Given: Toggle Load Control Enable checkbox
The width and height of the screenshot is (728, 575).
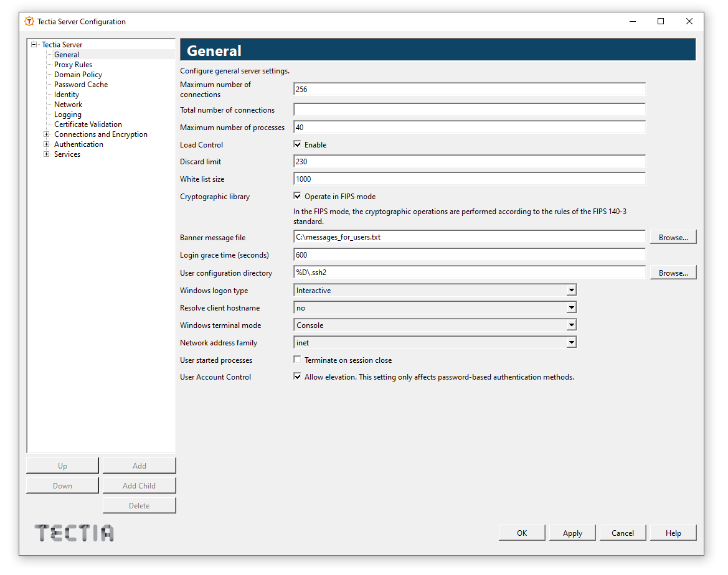Looking at the screenshot, I should 297,144.
